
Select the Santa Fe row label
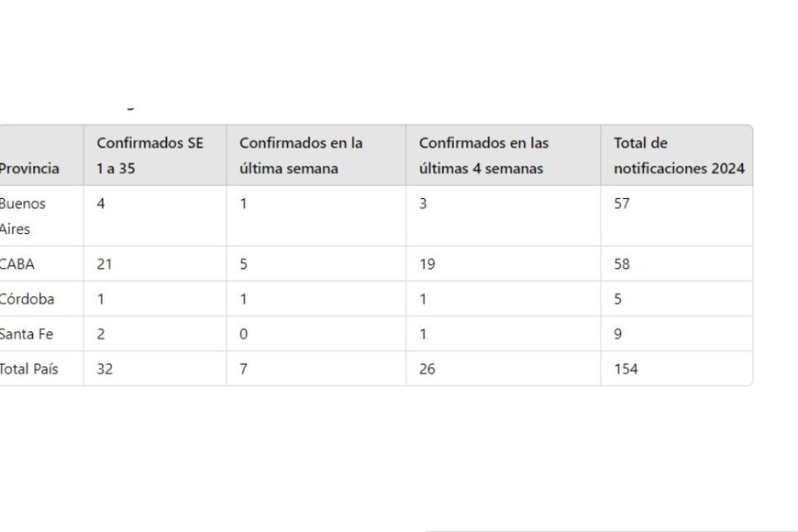27,334
